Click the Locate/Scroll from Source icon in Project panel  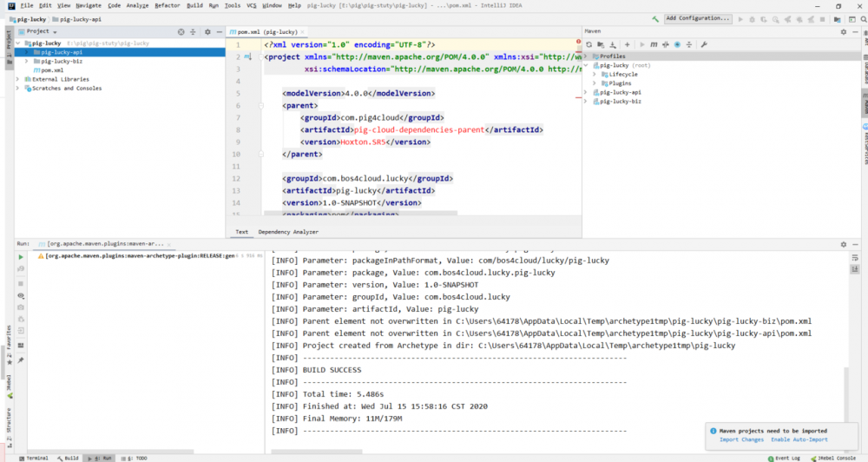(181, 31)
